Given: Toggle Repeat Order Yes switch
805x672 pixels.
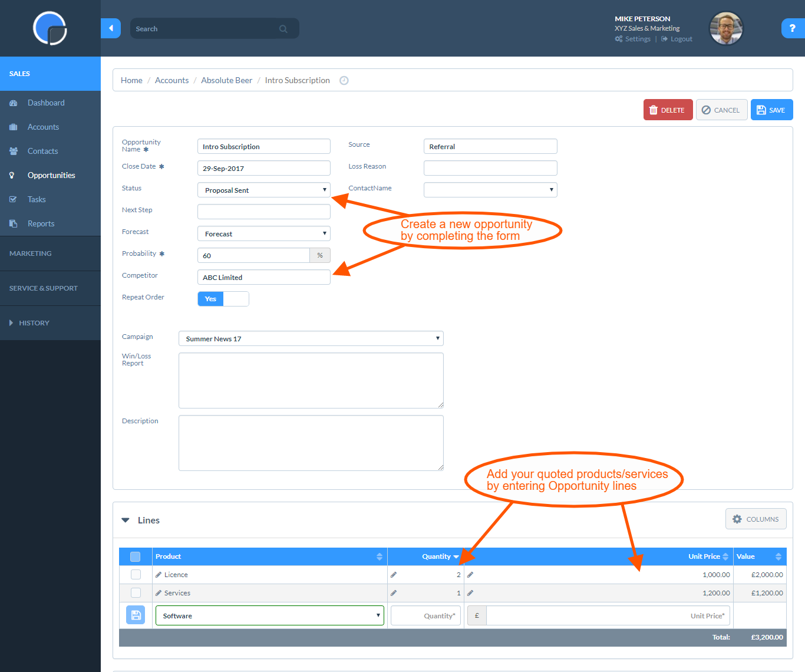Looking at the screenshot, I should [x=223, y=299].
